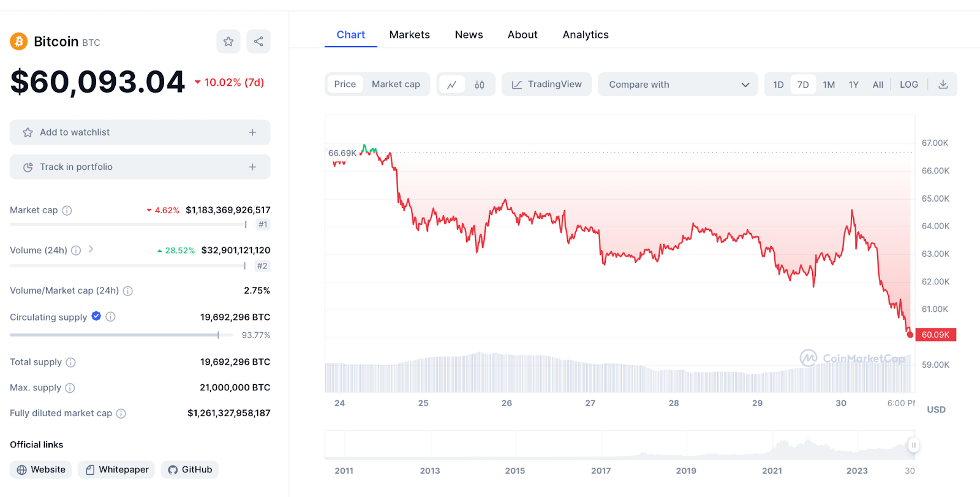The width and height of the screenshot is (980, 497).
Task: Click the #1 market cap rank badge
Action: tap(263, 225)
